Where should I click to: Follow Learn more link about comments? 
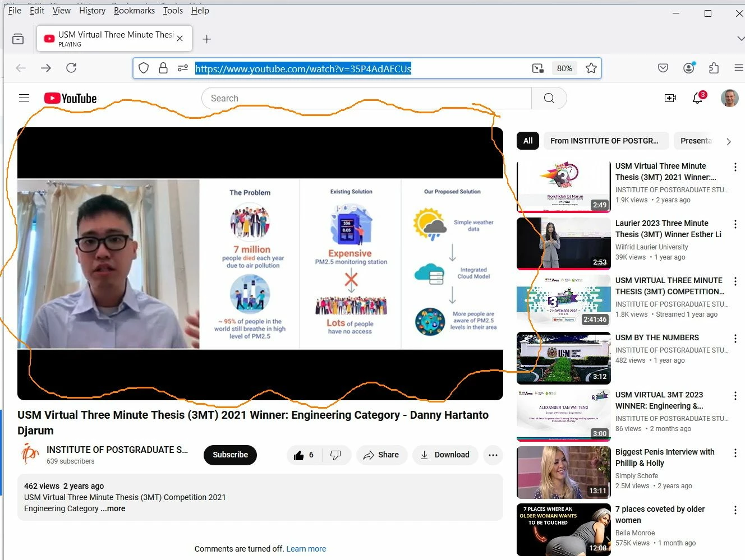[306, 549]
